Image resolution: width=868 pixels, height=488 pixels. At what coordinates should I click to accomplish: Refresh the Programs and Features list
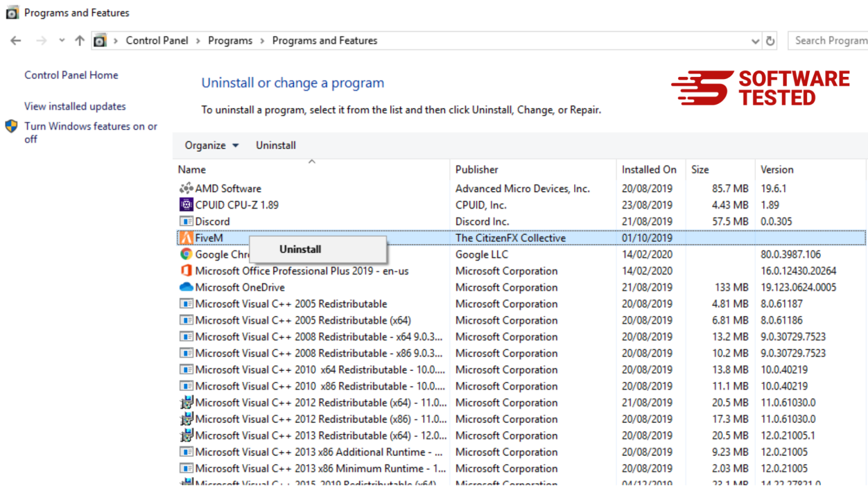tap(770, 41)
